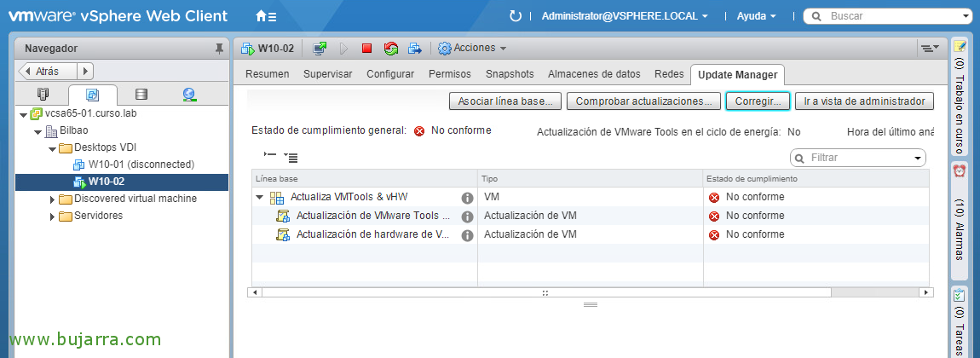Collapse Bilbao datacenter node
Screen dimensions: 980x358
[38, 132]
